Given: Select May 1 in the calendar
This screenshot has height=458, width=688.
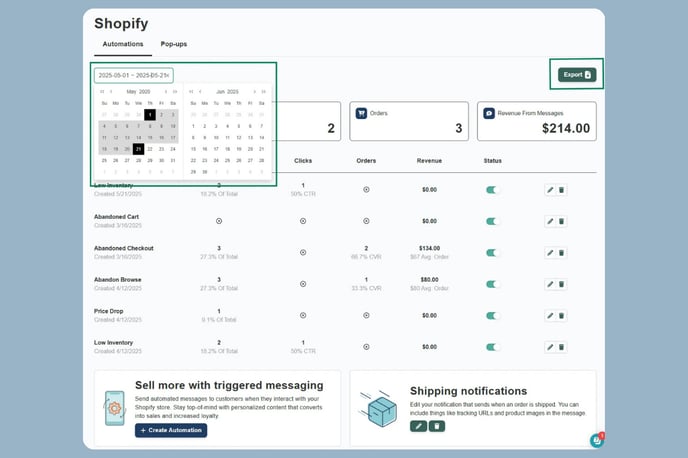Looking at the screenshot, I should coord(150,115).
